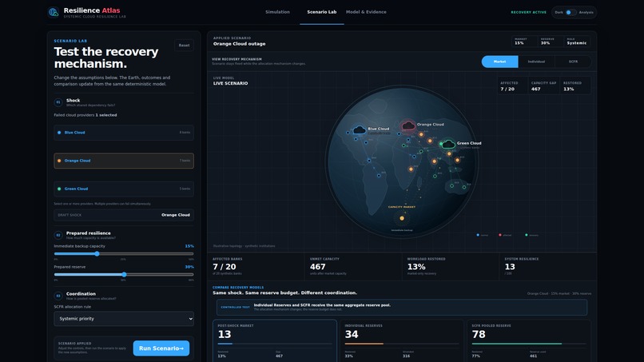Adjust the Prepared reserve slider handle

pyautogui.click(x=124, y=274)
